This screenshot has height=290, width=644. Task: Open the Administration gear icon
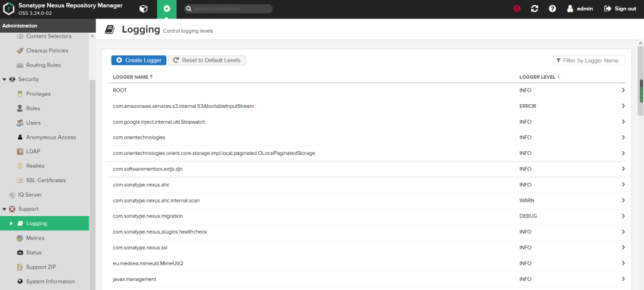tap(167, 9)
